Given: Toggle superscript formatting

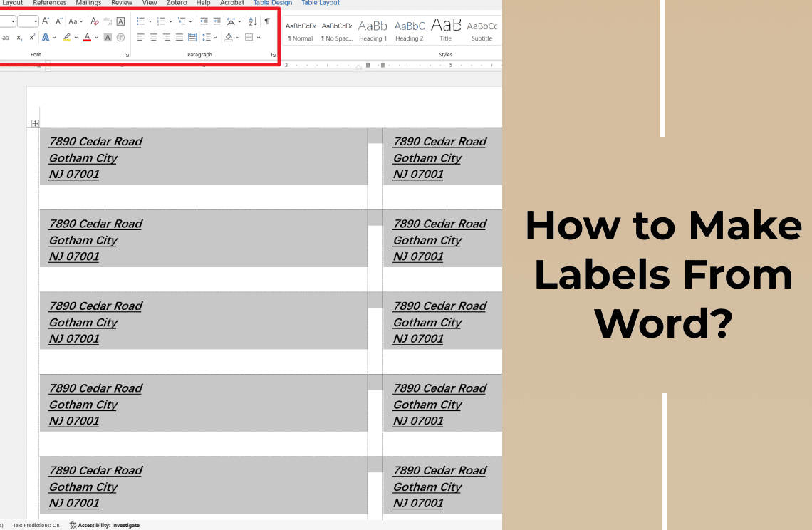Looking at the screenshot, I should [32, 37].
